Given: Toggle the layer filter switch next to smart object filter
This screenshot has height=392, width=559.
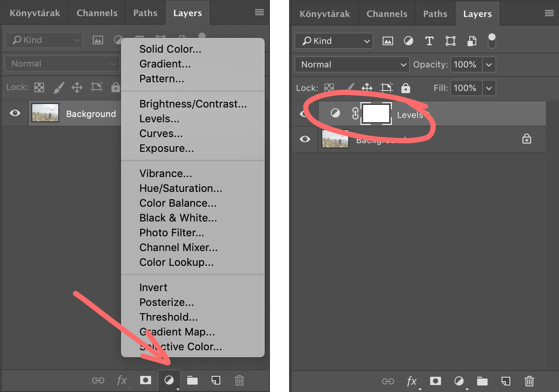Looking at the screenshot, I should click(492, 41).
